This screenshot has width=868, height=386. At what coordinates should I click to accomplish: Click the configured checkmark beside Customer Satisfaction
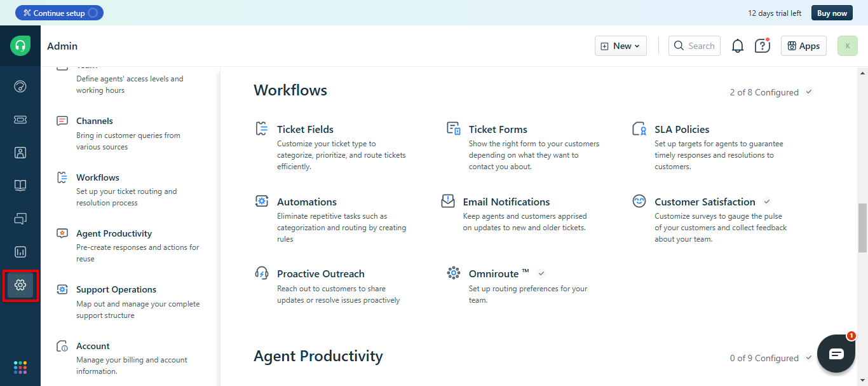tap(767, 202)
